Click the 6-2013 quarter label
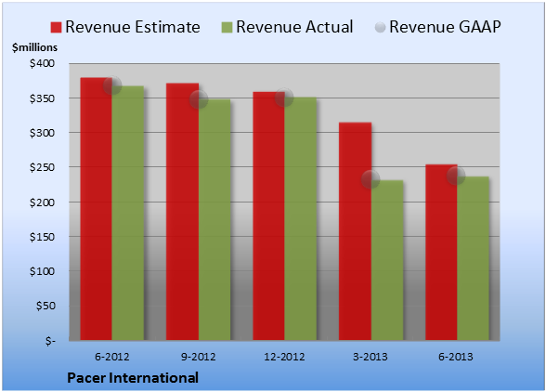546x392 pixels. 456,357
